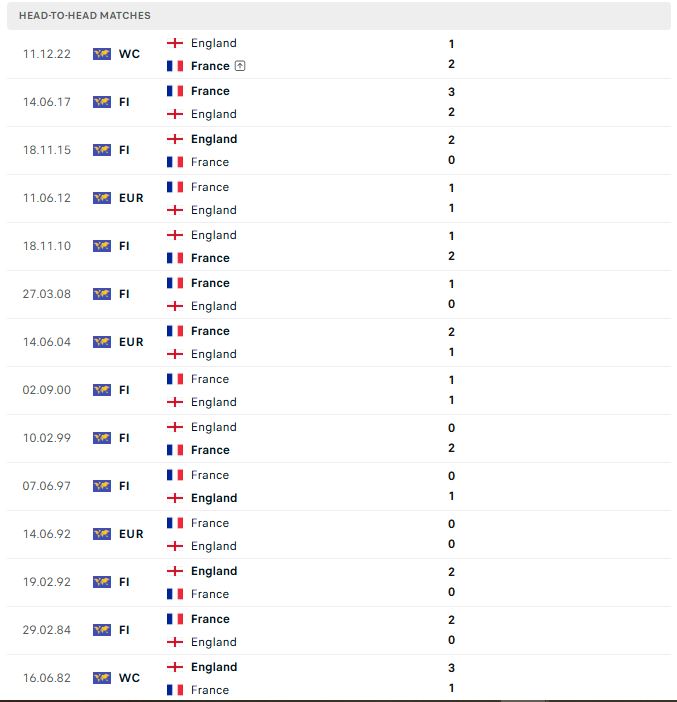Click the advancing icon next to France
The image size is (677, 702).
click(240, 66)
